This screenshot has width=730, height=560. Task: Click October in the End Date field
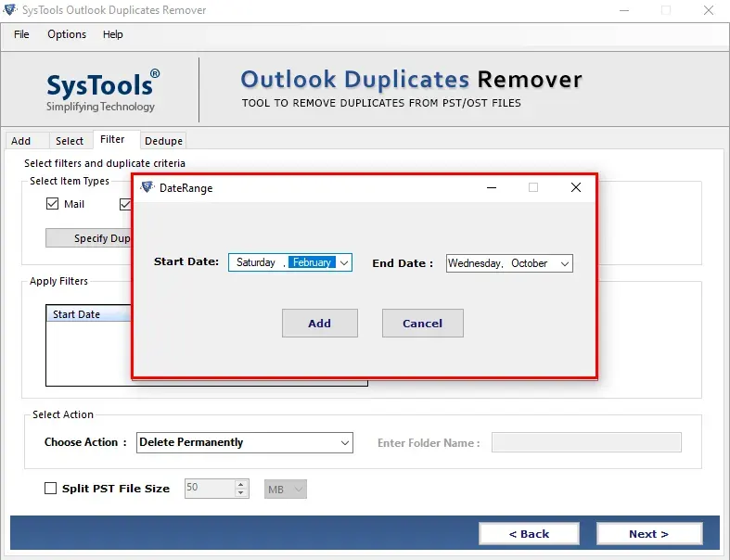[x=530, y=263]
